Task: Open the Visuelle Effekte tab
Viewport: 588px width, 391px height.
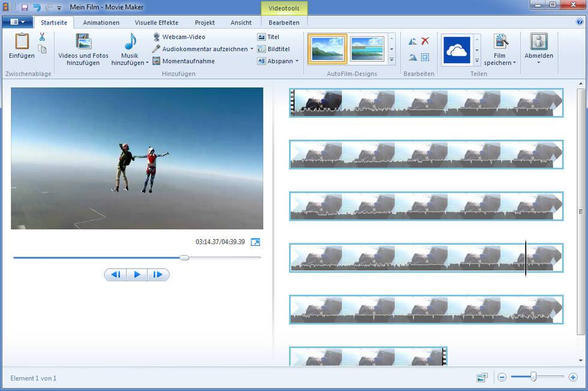Action: pos(156,23)
